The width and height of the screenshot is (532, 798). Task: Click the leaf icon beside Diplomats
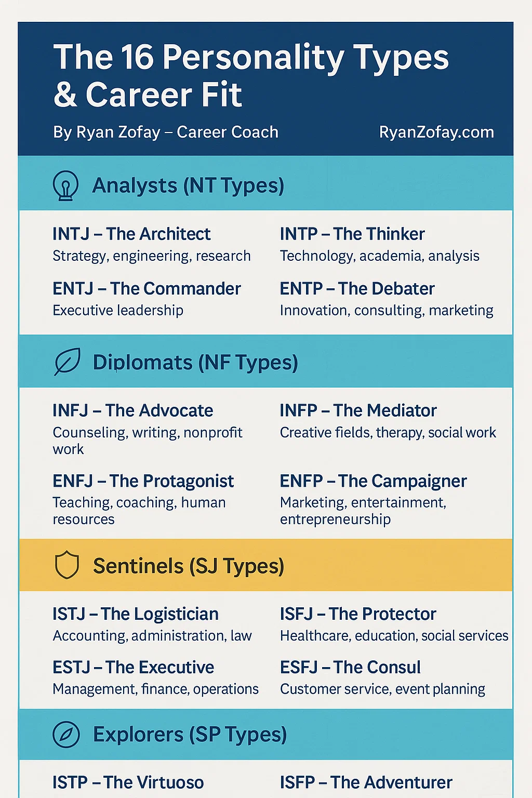(x=67, y=362)
